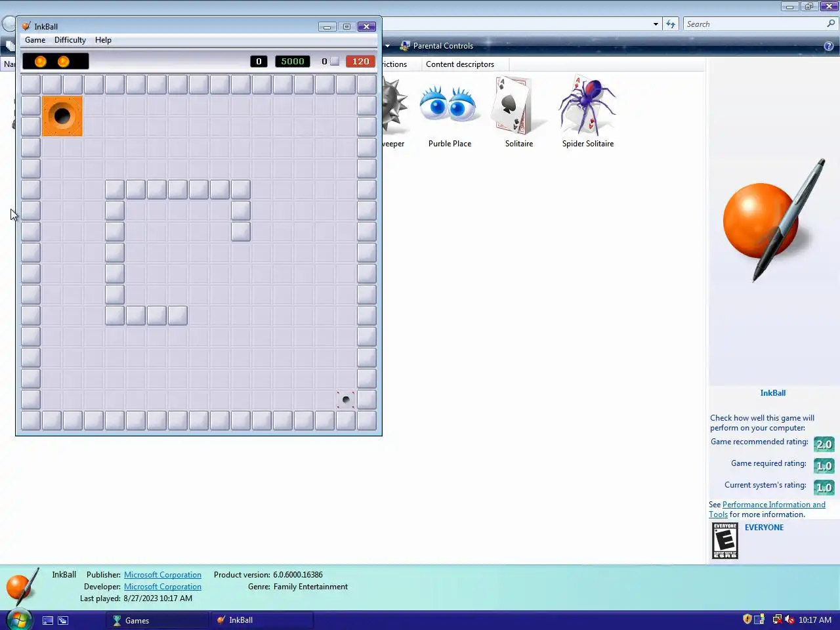Click the ESRB Everyone rating logo
This screenshot has width=840, height=630.
[x=725, y=541]
